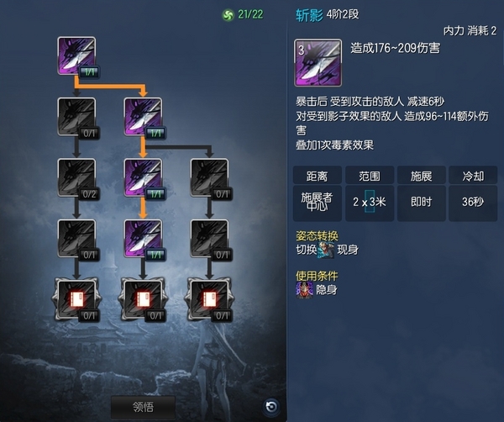Select the left column 0/1 node under root

(x=76, y=117)
